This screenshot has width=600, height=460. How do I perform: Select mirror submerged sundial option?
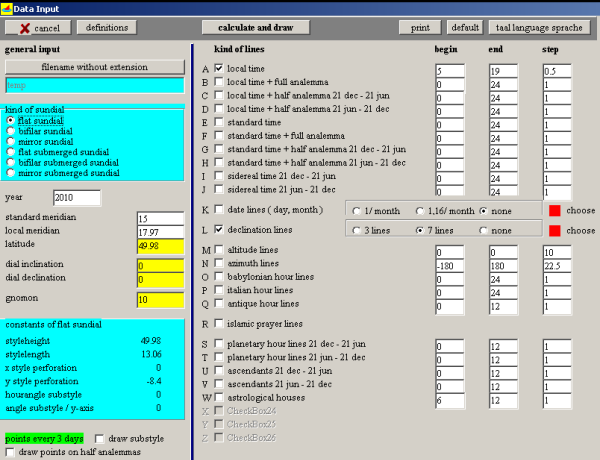(x=11, y=173)
